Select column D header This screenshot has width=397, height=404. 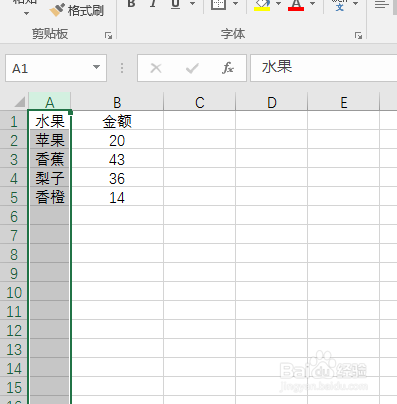(x=272, y=102)
